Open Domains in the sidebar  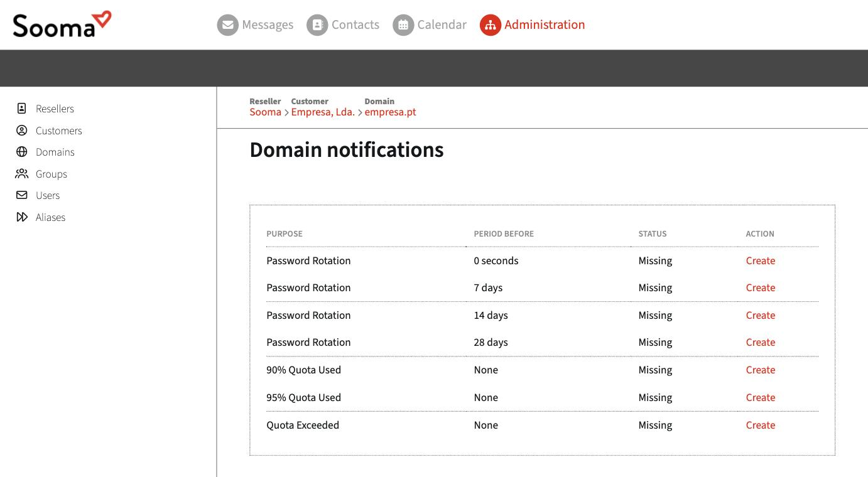pos(55,152)
